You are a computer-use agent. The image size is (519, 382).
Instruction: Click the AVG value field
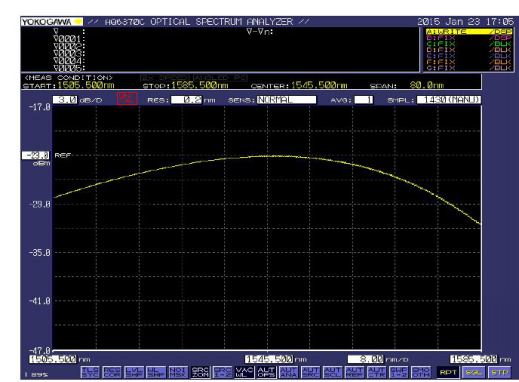coord(364,100)
